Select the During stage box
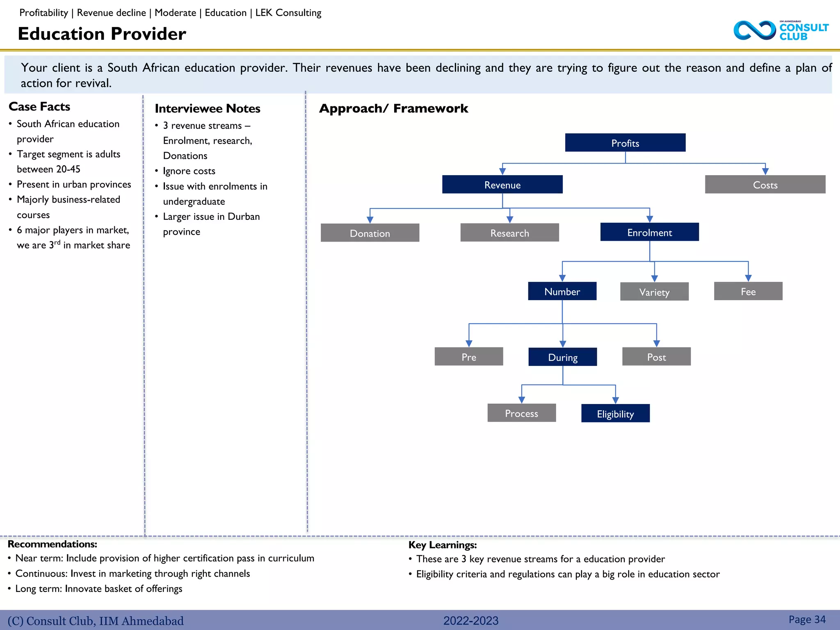840x630 pixels. pyautogui.click(x=562, y=357)
